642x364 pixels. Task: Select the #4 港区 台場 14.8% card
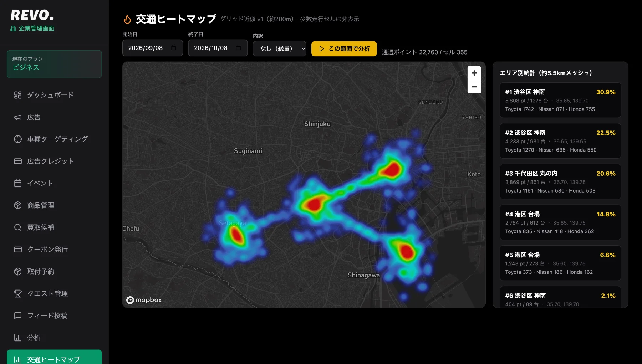click(x=560, y=222)
